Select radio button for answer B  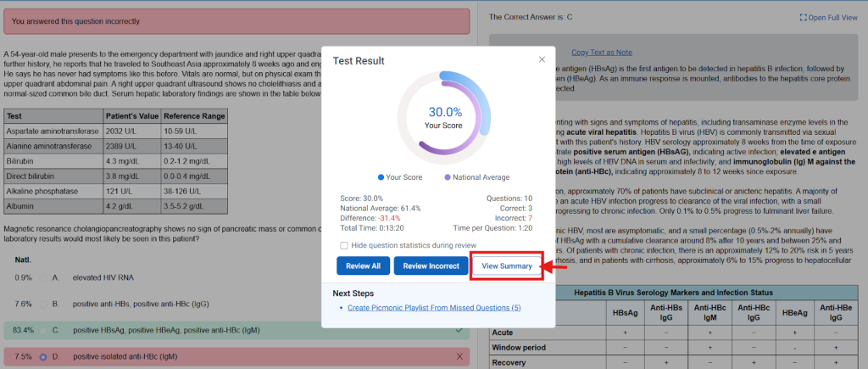(x=42, y=303)
